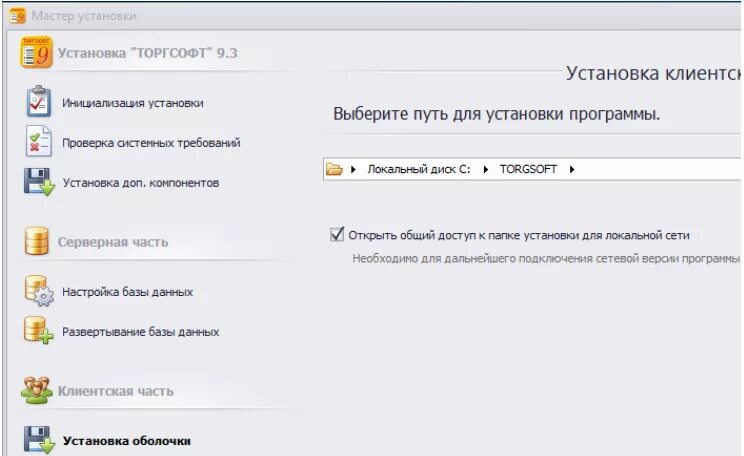Expand the root arrow after folder icon

[x=353, y=169]
